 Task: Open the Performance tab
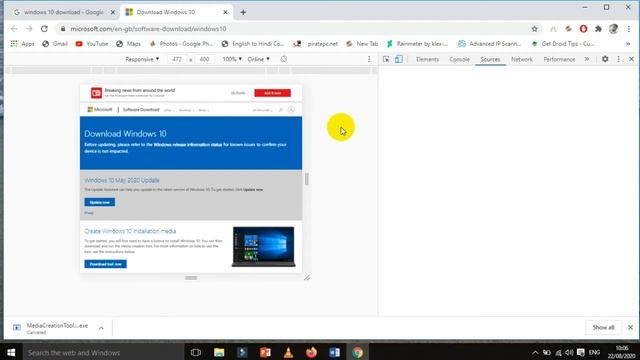tap(559, 59)
